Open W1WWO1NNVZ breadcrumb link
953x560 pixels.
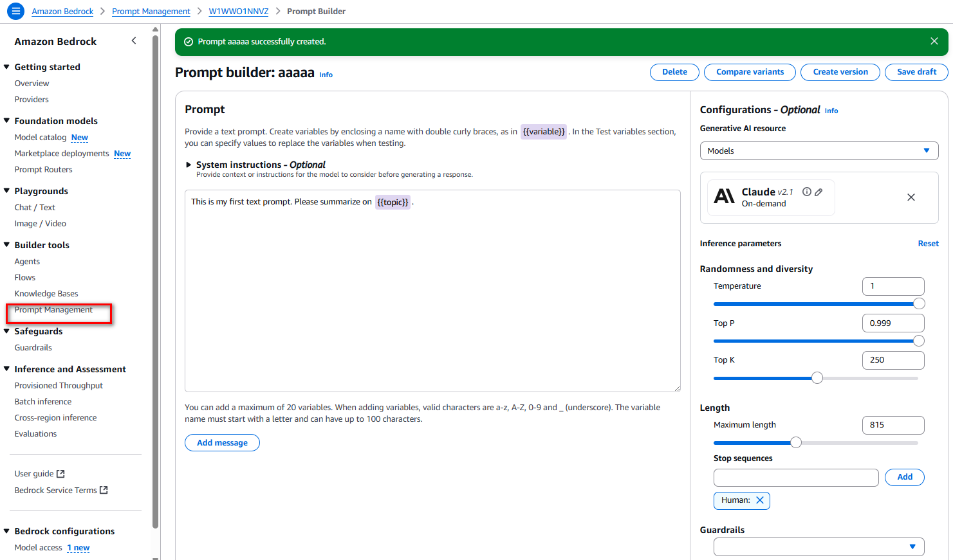pyautogui.click(x=239, y=12)
